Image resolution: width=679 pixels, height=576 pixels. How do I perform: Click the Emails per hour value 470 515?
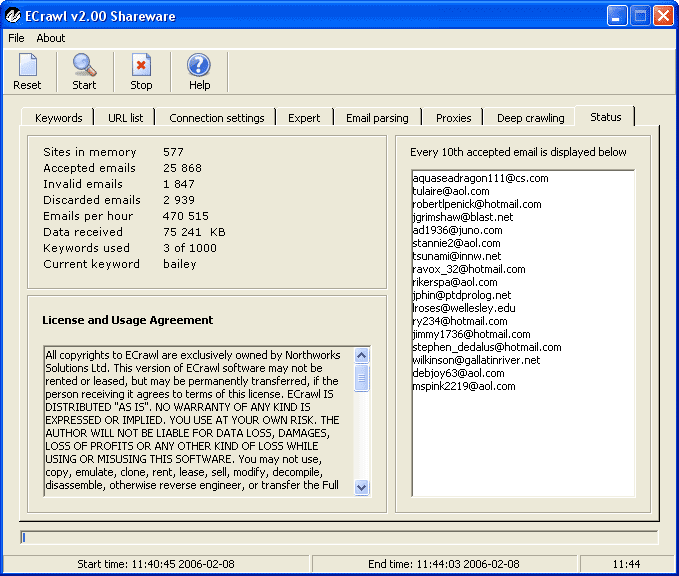click(x=186, y=216)
